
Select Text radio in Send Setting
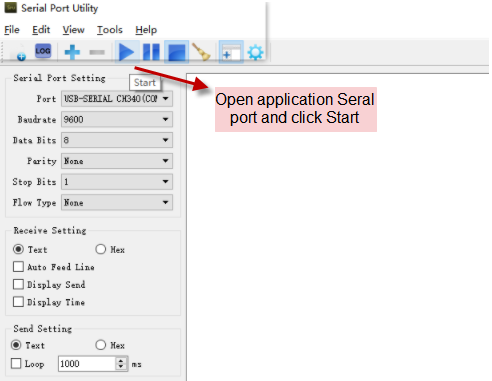16,345
